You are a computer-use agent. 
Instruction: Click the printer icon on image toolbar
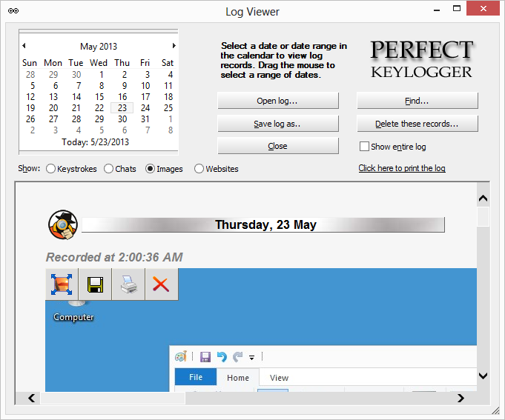[128, 284]
